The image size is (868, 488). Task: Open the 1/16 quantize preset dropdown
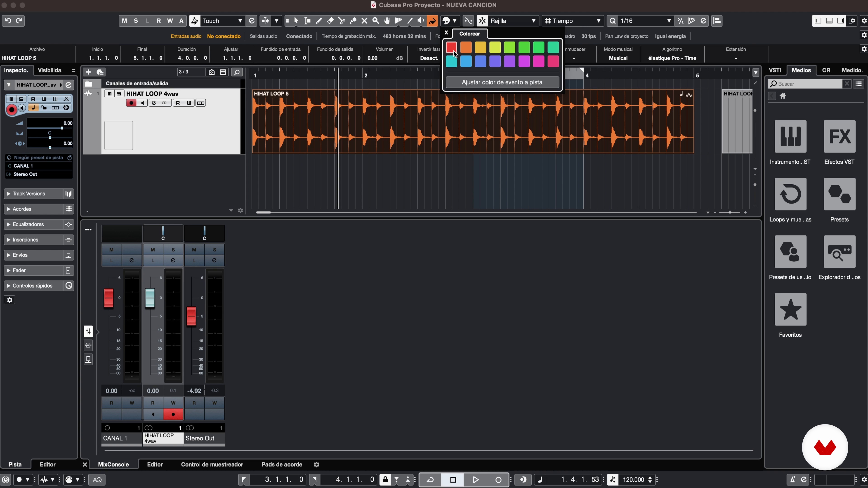pos(646,21)
